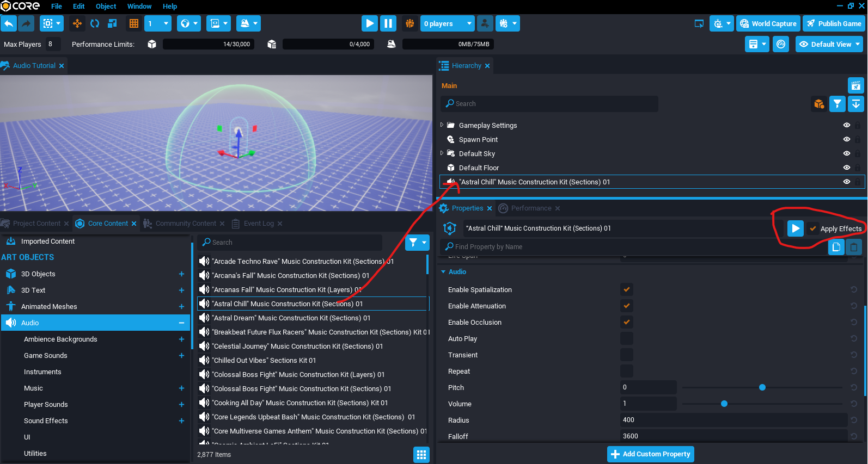Open grid size dropdown showing 1
The width and height of the screenshot is (868, 464).
(x=158, y=23)
